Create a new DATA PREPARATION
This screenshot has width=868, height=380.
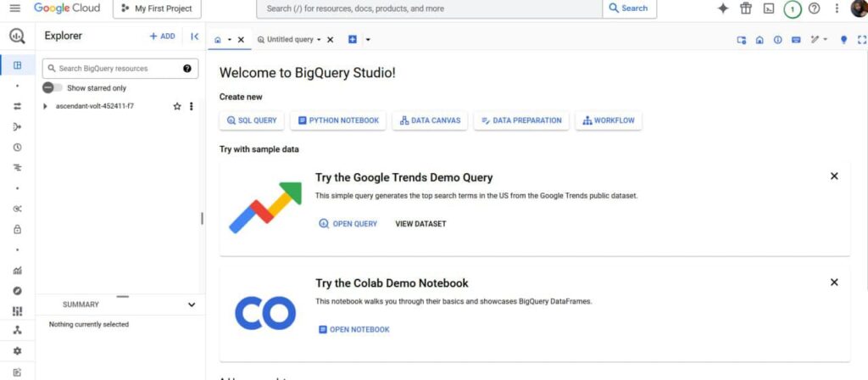tap(521, 120)
